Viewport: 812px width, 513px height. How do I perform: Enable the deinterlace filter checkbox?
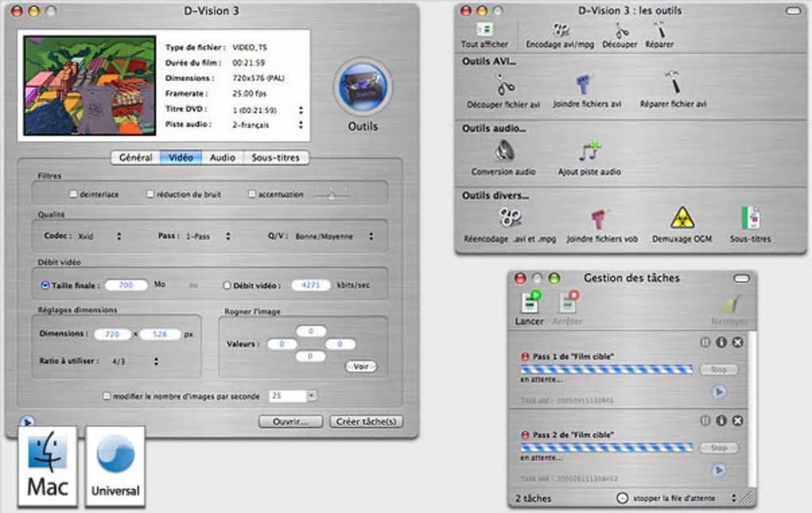pyautogui.click(x=73, y=194)
